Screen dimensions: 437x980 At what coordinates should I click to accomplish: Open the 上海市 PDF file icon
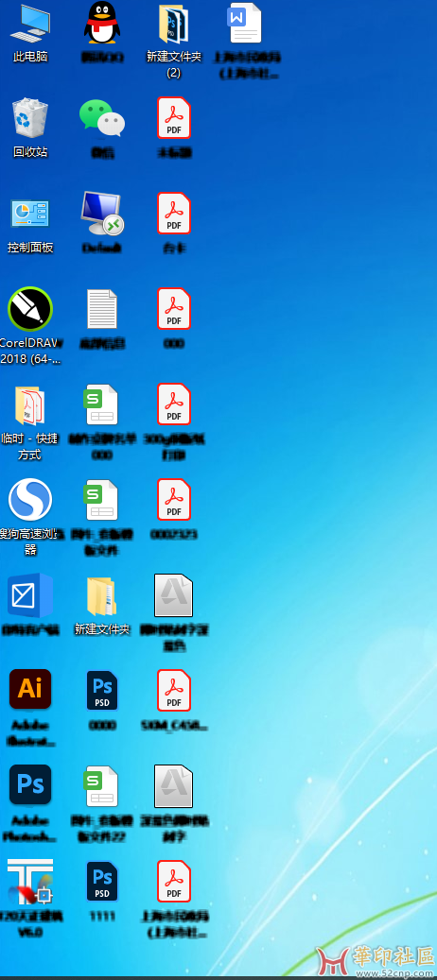pos(174,882)
